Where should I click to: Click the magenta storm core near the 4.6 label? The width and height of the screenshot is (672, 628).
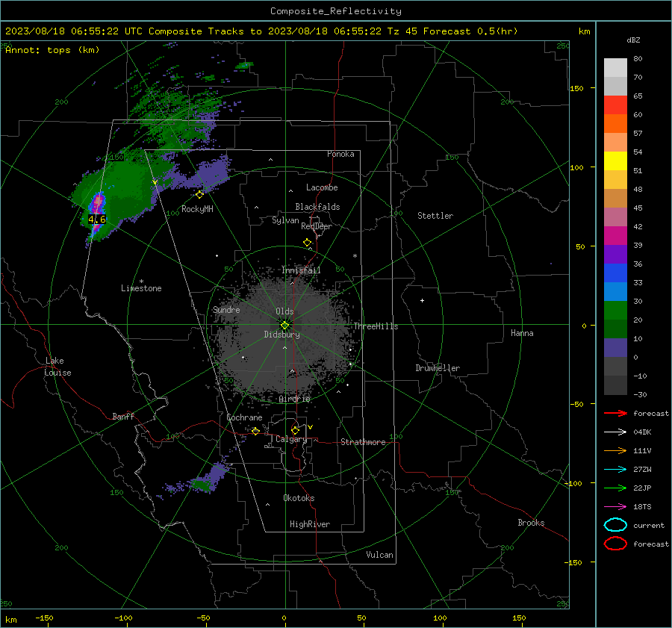pos(98,203)
